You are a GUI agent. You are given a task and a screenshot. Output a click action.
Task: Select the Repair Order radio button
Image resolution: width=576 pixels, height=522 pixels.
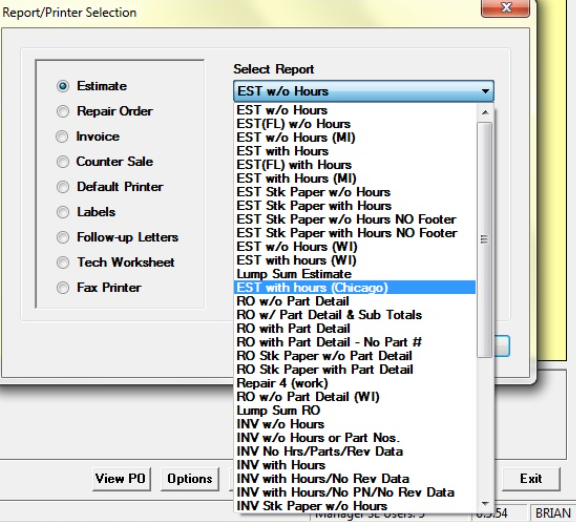point(63,111)
